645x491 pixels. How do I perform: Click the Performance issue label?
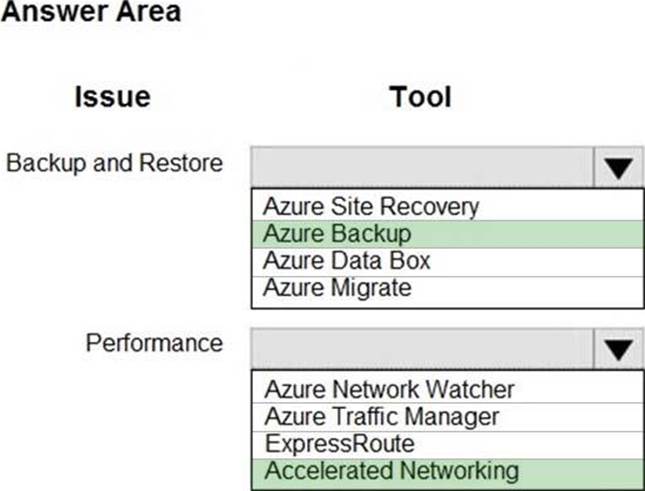[x=154, y=343]
